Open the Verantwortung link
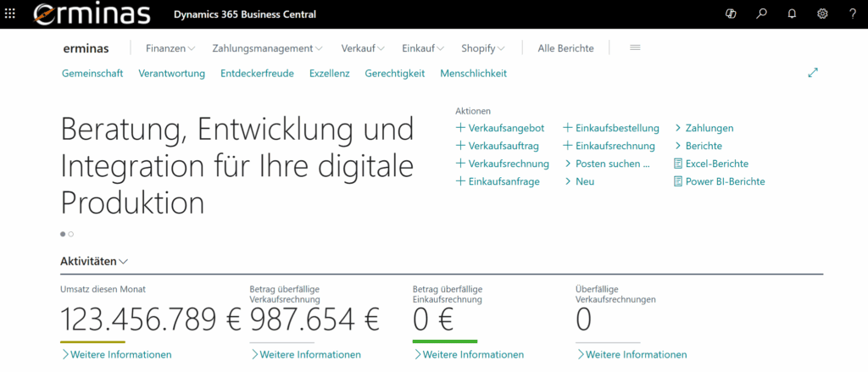 (171, 73)
